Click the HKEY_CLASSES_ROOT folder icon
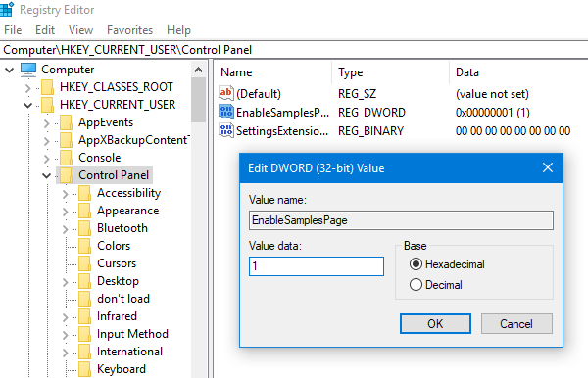This screenshot has height=378, width=588. 48,87
